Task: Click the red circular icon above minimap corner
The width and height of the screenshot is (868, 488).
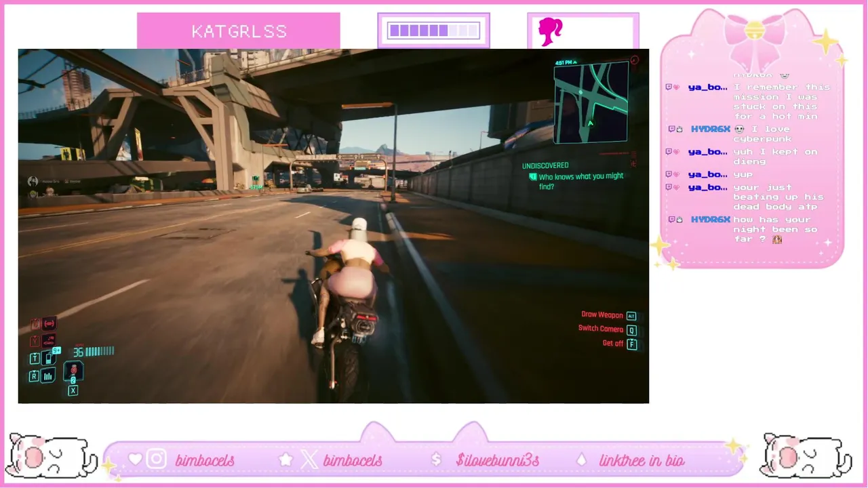Action: coord(635,60)
